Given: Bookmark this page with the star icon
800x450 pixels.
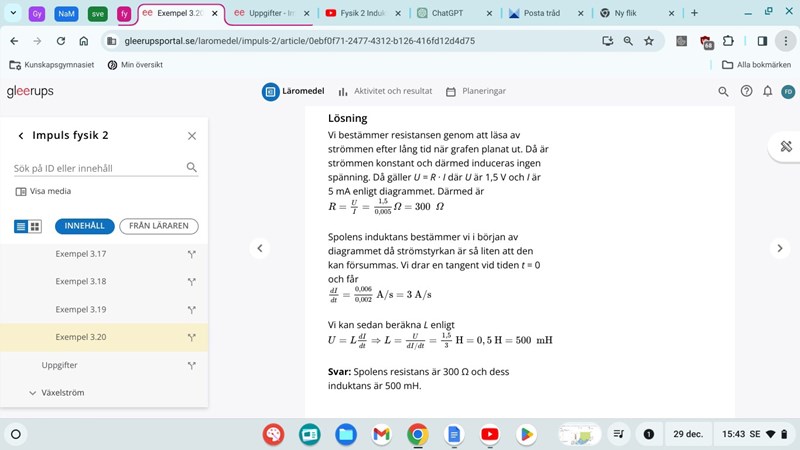Looking at the screenshot, I should 649,41.
